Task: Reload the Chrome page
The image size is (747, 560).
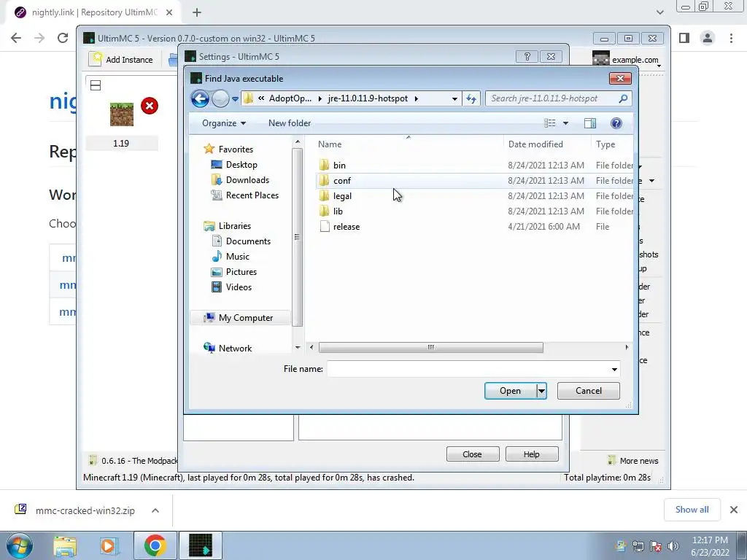Action: [63, 38]
